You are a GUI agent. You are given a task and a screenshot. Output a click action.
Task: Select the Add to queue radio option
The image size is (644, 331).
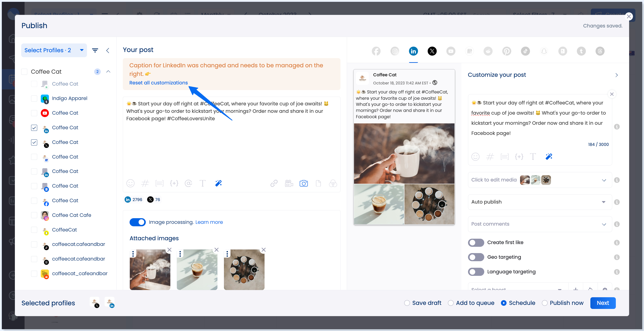(451, 303)
